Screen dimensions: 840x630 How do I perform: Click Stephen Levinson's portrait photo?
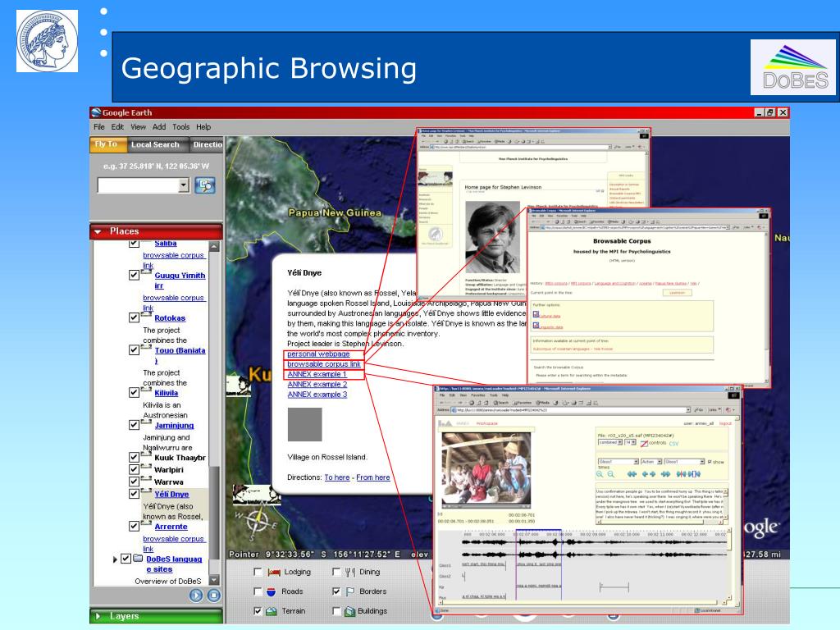coord(492,237)
